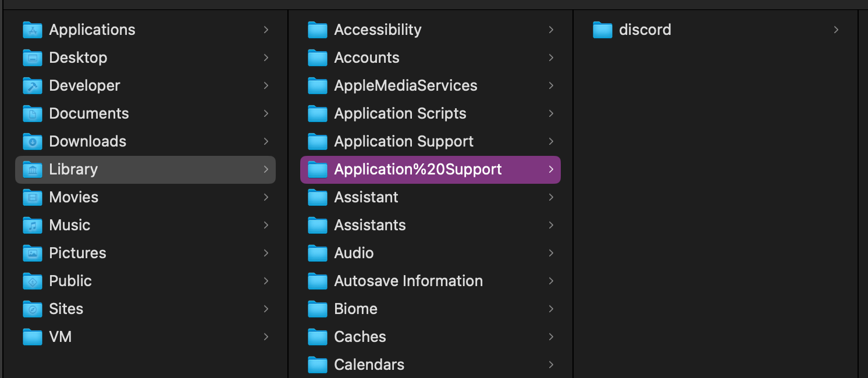Select the Autosave Information folder

click(x=408, y=281)
